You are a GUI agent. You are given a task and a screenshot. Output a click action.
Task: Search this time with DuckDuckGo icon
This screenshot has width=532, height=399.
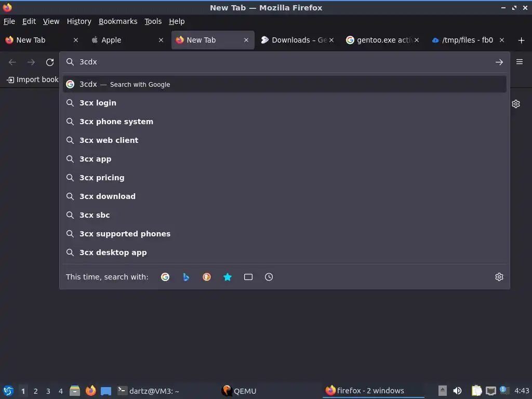[207, 277]
